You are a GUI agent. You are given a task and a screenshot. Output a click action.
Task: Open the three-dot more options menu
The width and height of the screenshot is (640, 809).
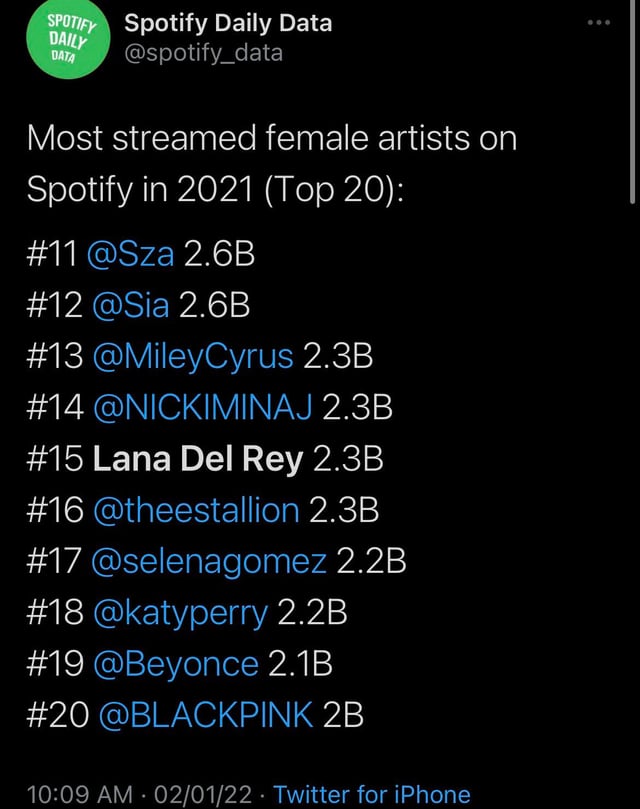point(599,23)
